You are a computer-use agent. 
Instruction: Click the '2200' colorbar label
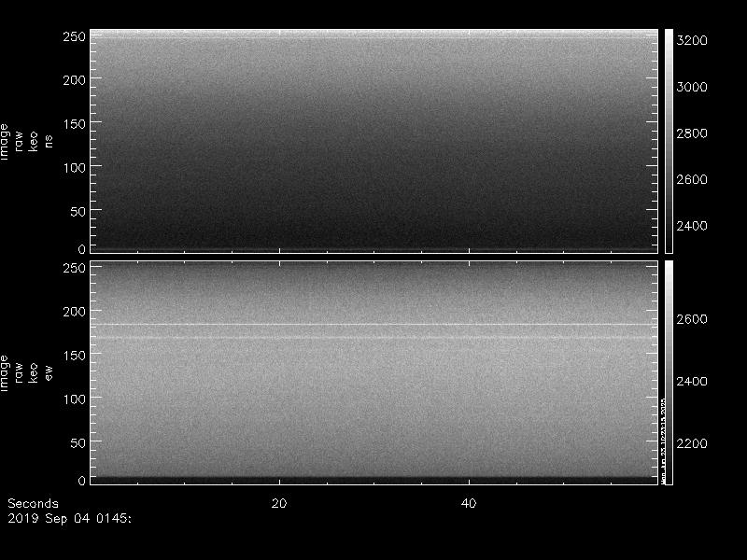(x=692, y=443)
